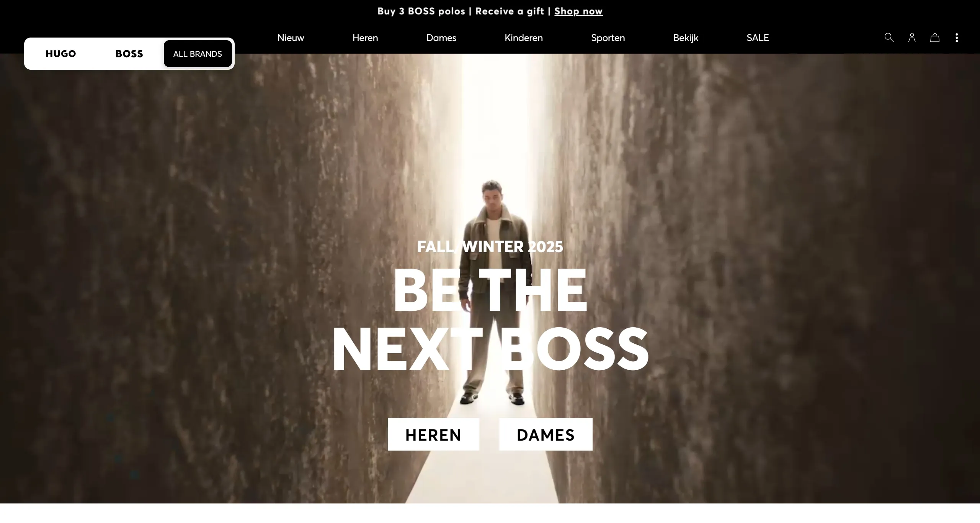Expand the Heren navigation category

[365, 38]
